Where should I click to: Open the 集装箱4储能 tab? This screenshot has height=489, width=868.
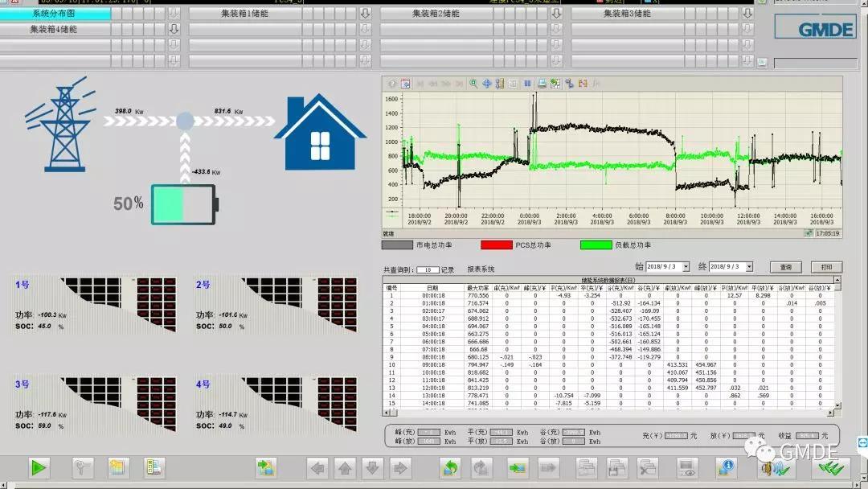point(55,29)
